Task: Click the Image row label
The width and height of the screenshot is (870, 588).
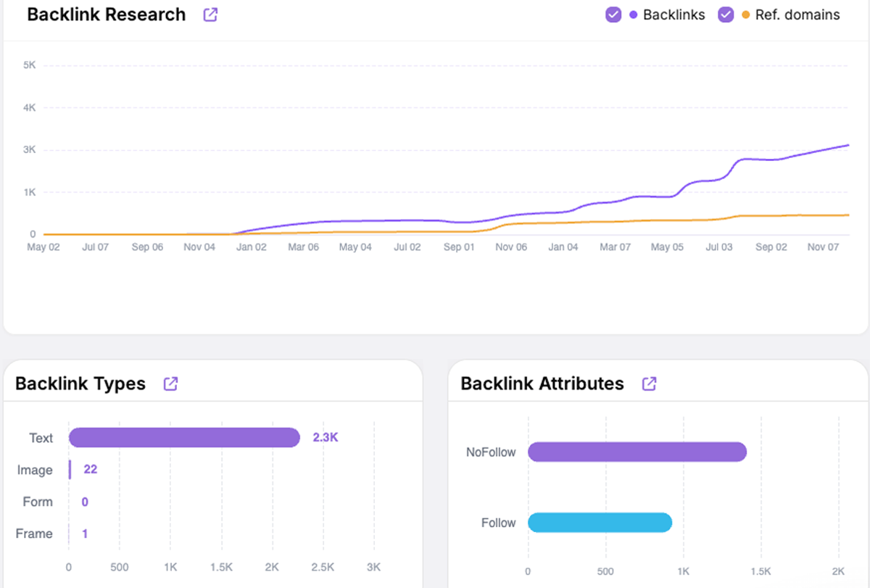Action: [x=35, y=470]
